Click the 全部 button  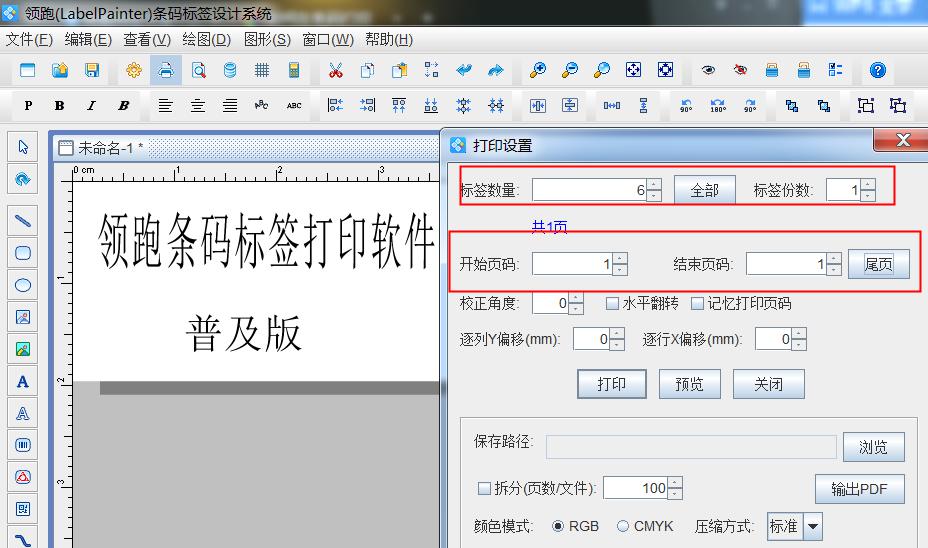(704, 191)
